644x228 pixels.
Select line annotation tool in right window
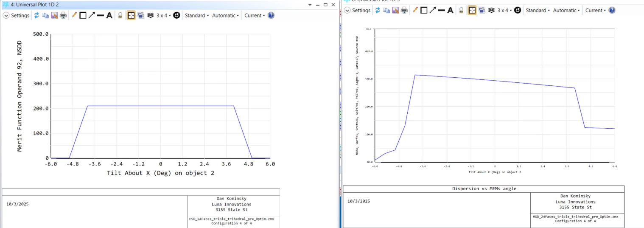coord(442,10)
